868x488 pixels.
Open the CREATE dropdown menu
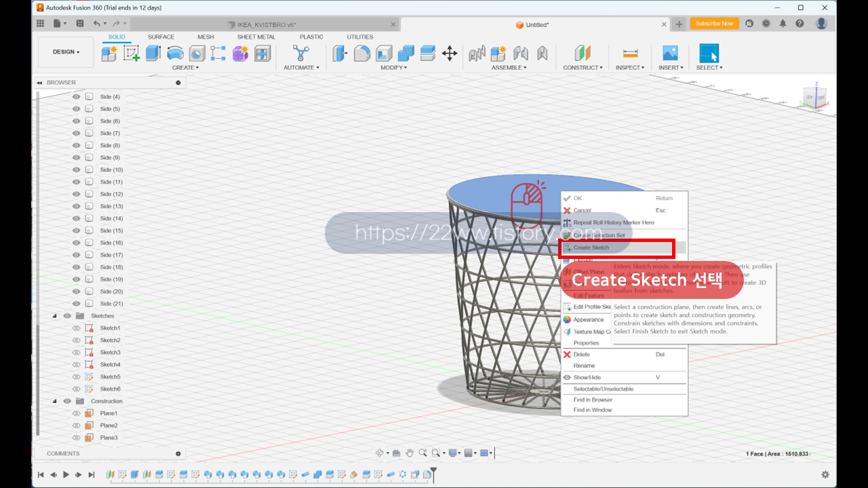tap(185, 68)
